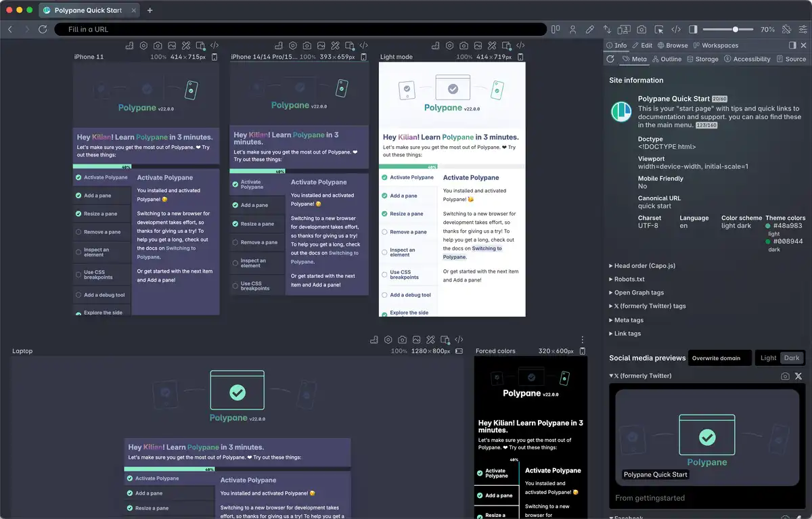This screenshot has height=519, width=812.
Task: Click the X logo icon in the preview header
Action: pyautogui.click(x=798, y=376)
